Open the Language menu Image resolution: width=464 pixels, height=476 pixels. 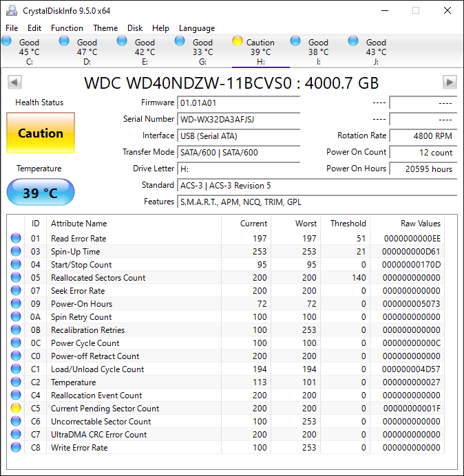pyautogui.click(x=197, y=28)
